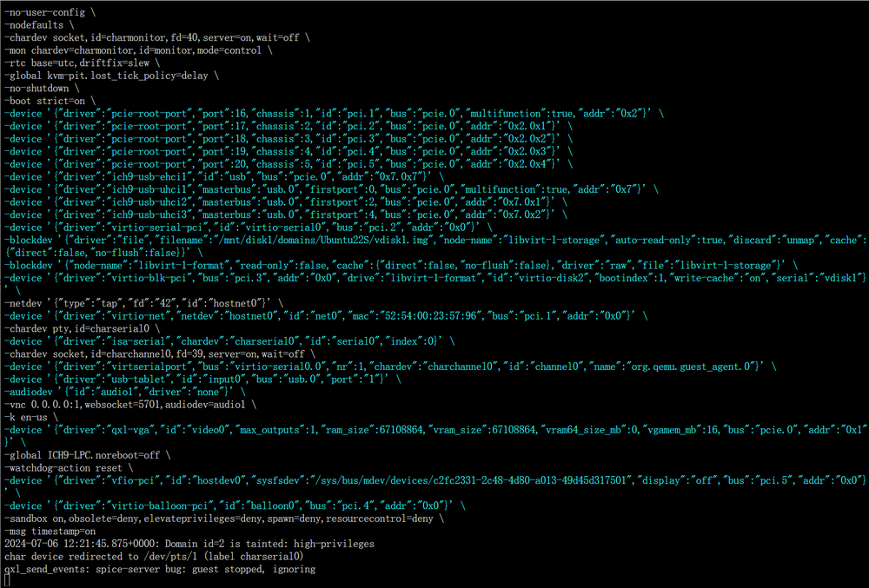Select the "virtio-serial-pci" device line

[249, 228]
